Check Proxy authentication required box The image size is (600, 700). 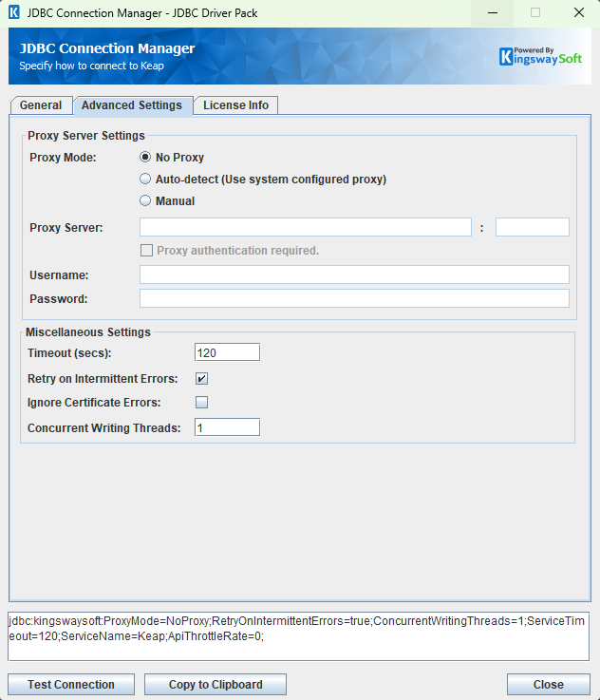(146, 251)
